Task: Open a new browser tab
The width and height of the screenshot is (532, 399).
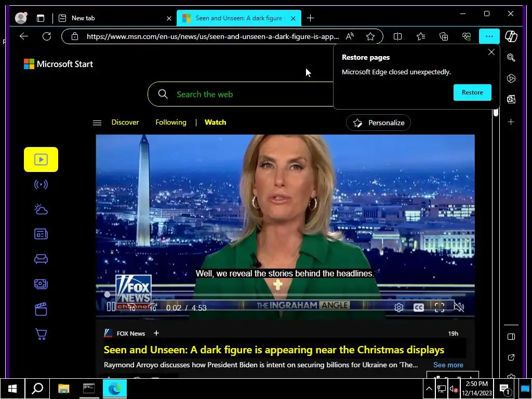Action: tap(310, 18)
